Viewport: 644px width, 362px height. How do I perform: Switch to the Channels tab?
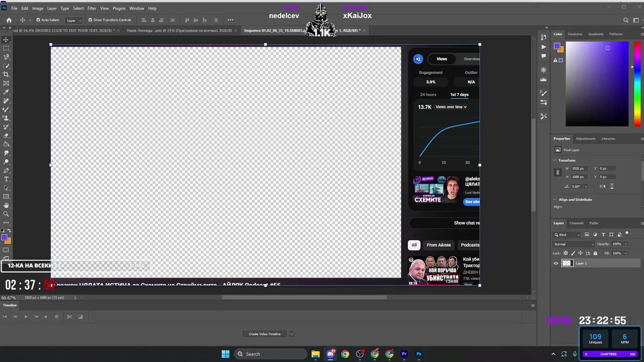tap(577, 223)
